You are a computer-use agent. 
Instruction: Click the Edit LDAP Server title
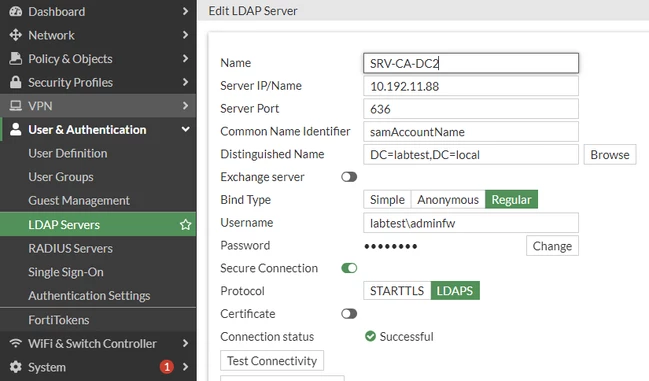253,10
